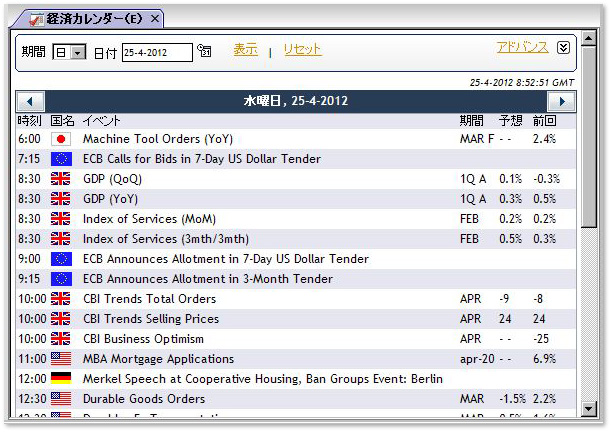Click the vertical scrollbar thumb
The image size is (611, 432).
click(x=588, y=136)
